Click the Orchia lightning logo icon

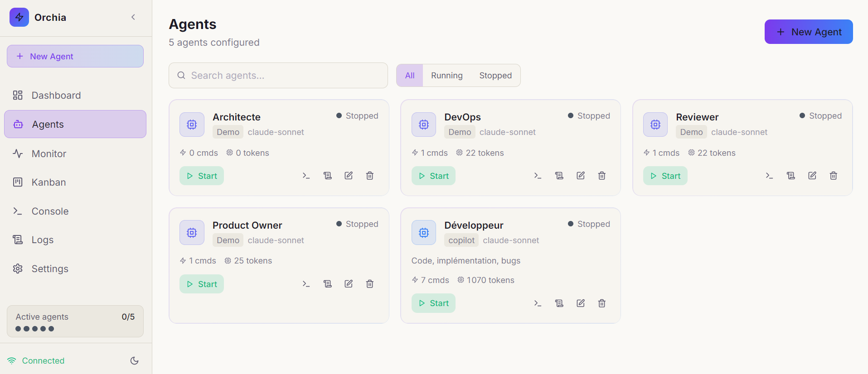point(19,17)
